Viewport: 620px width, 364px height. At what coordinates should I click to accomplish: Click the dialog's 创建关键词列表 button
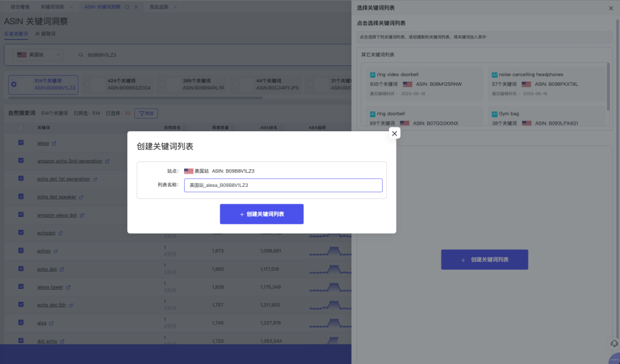click(x=262, y=214)
